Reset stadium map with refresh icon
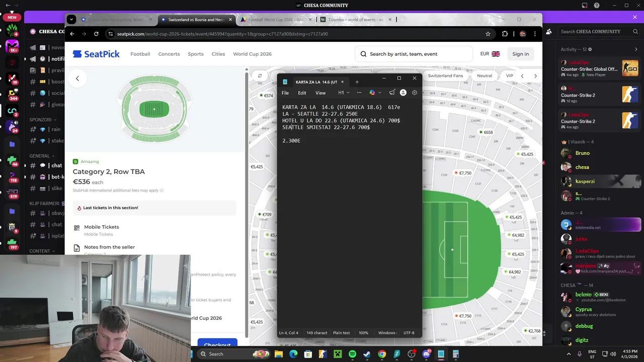The image size is (644, 362). click(x=260, y=76)
